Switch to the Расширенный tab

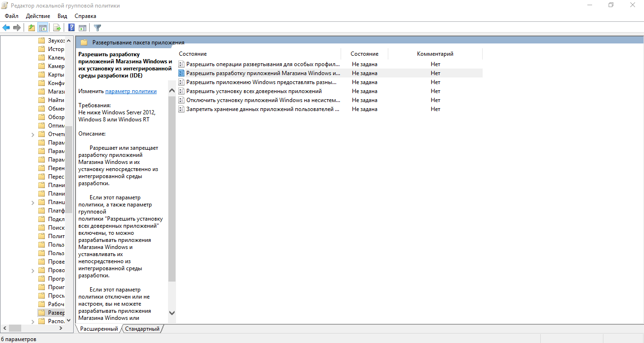(x=99, y=329)
